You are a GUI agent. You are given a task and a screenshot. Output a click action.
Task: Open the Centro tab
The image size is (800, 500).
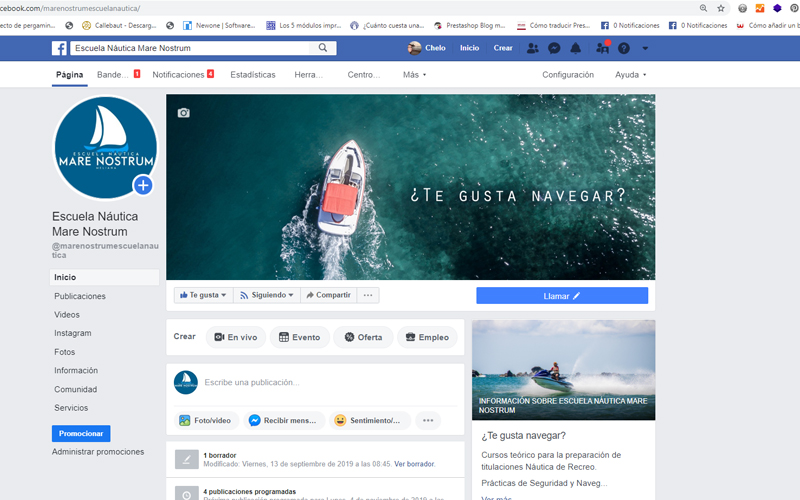pos(363,74)
